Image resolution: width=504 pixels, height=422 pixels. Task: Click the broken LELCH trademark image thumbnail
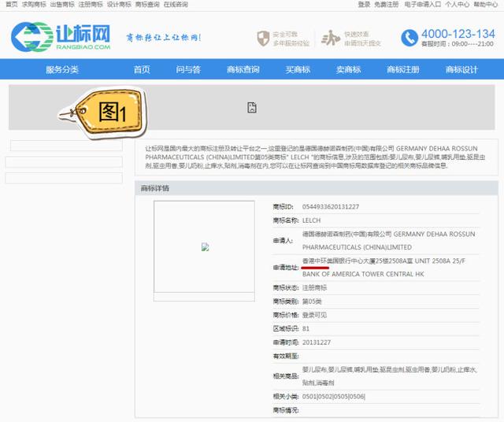click(205, 247)
